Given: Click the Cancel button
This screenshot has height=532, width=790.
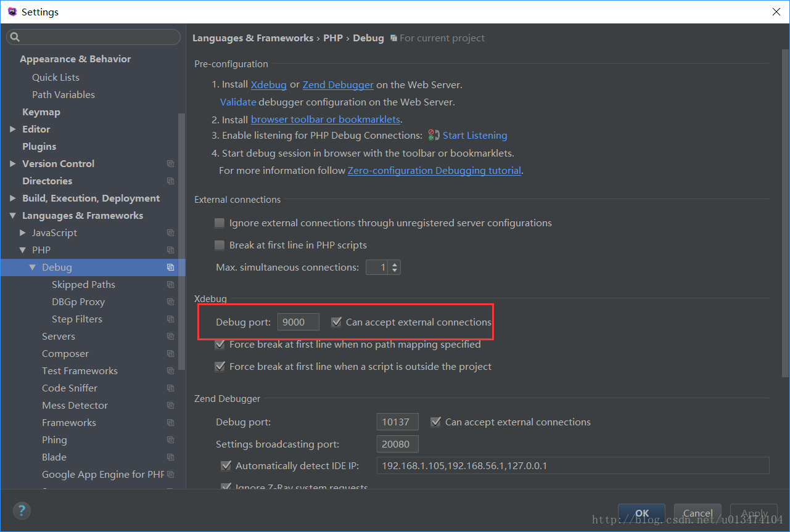Looking at the screenshot, I should 697,513.
